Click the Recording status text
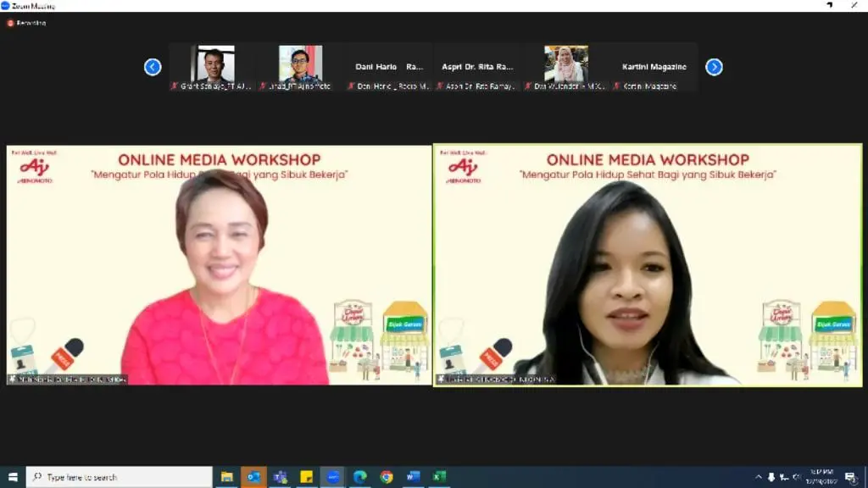The width and height of the screenshot is (868, 488). 31,23
